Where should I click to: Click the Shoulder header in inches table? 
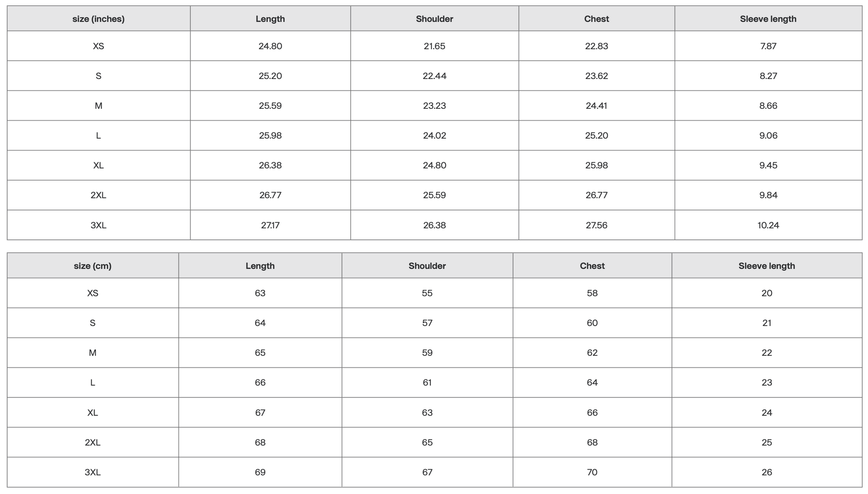434,19
